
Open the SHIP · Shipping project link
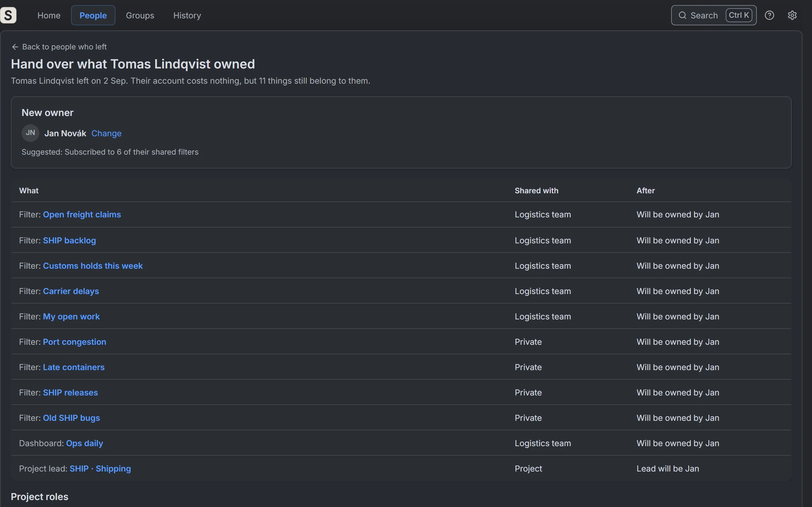[100, 469]
